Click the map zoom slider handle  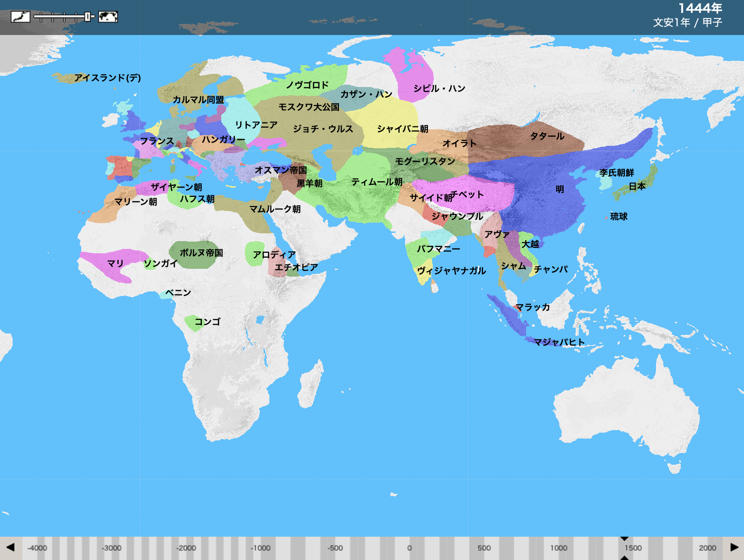pyautogui.click(x=88, y=17)
